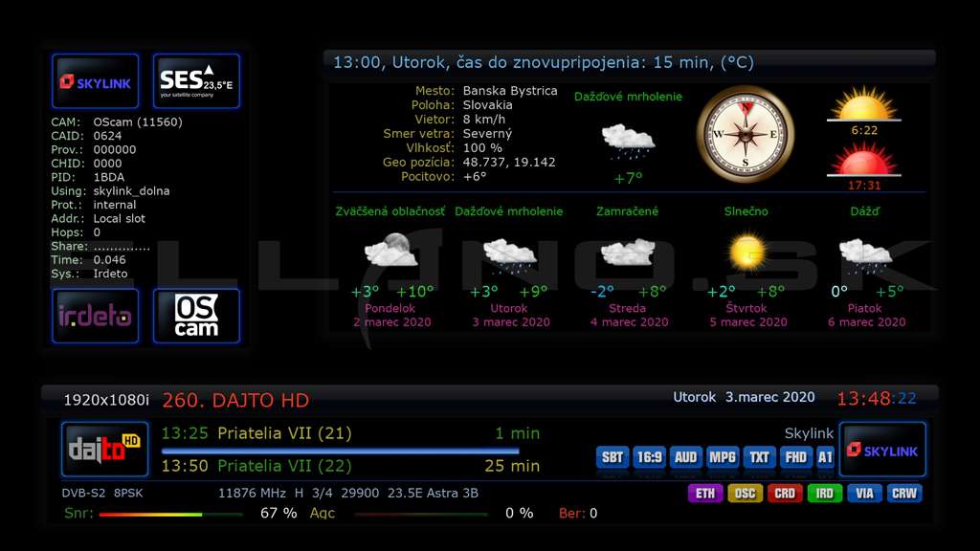This screenshot has width=980, height=551.
Task: Click the forecast date 4 marec 2020
Action: (x=630, y=322)
